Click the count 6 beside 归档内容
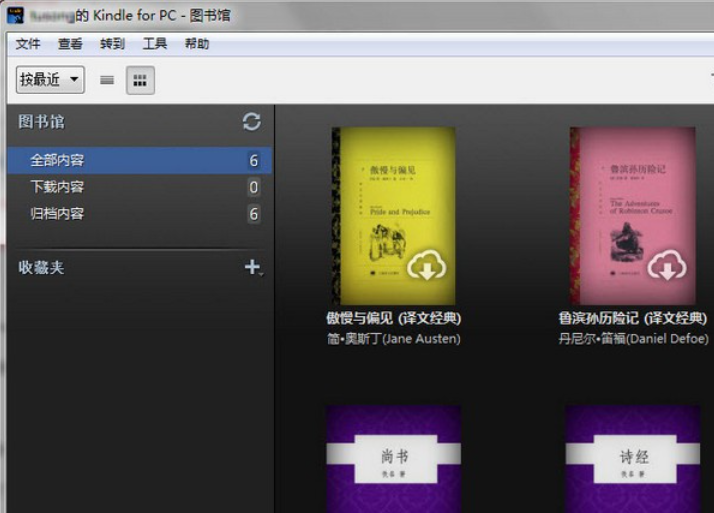The height and width of the screenshot is (513, 714). (x=254, y=214)
